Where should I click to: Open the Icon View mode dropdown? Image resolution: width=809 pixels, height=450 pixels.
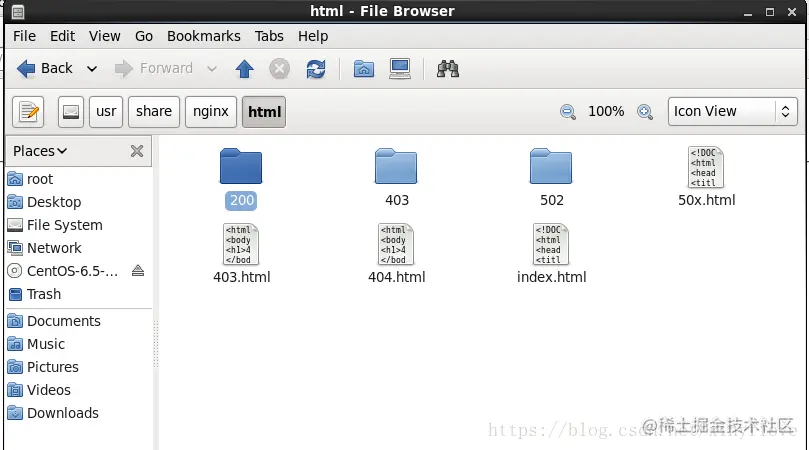(733, 111)
